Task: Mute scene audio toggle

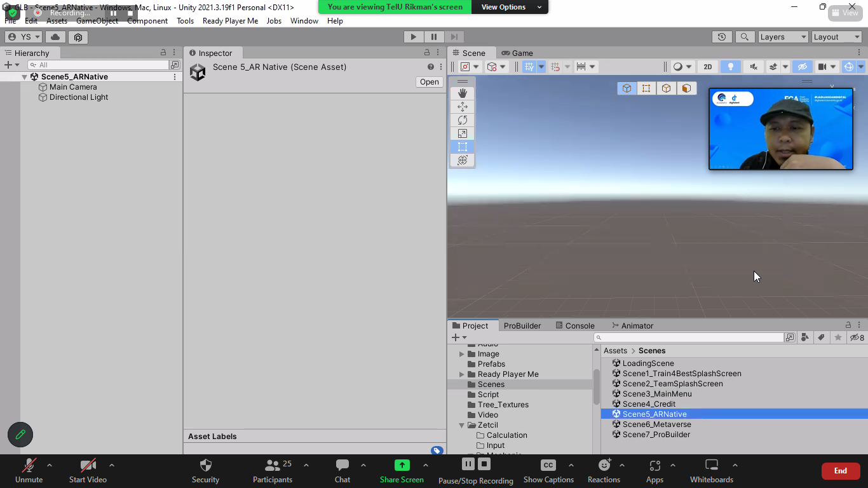Action: [x=753, y=67]
